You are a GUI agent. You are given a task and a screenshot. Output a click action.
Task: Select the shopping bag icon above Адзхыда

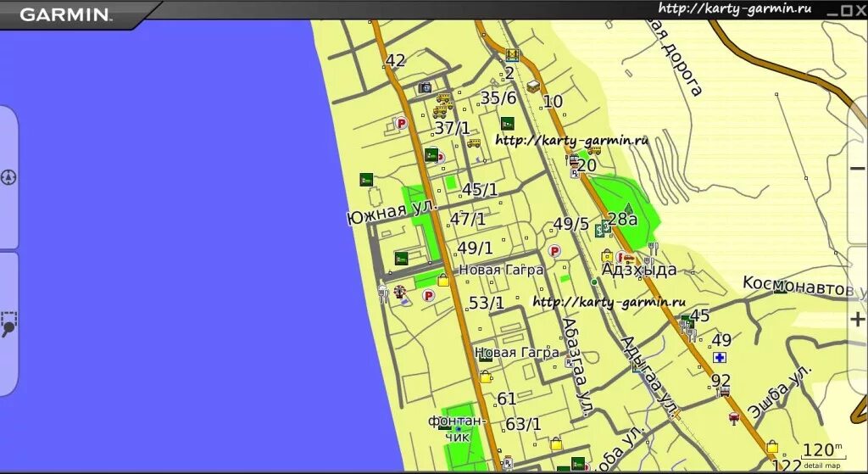click(x=607, y=256)
